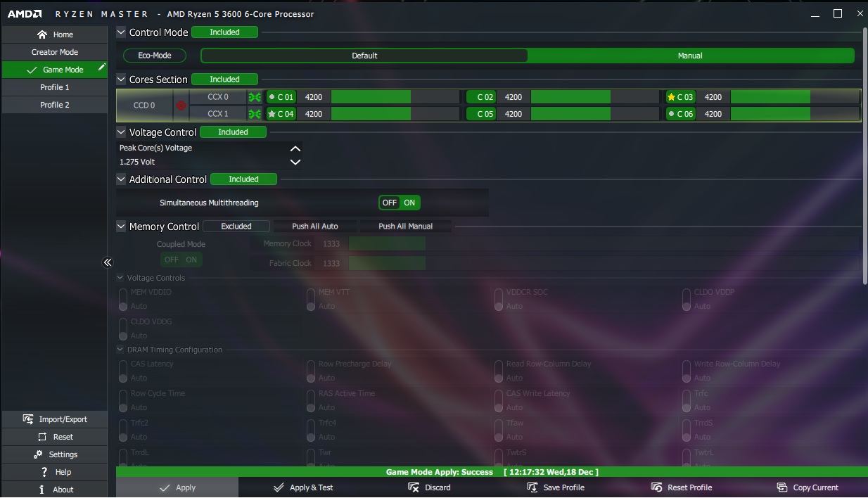This screenshot has width=868, height=498.
Task: Select Default control mode
Action: [x=364, y=56]
